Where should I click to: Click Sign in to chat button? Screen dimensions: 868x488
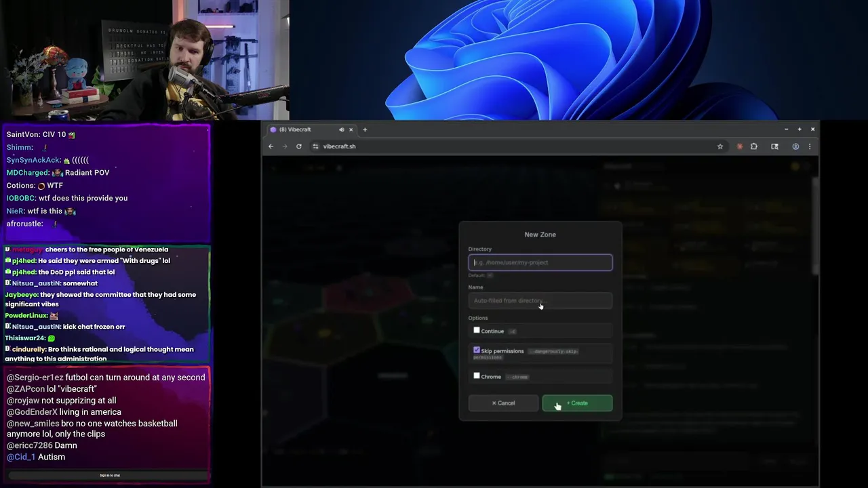coord(109,475)
